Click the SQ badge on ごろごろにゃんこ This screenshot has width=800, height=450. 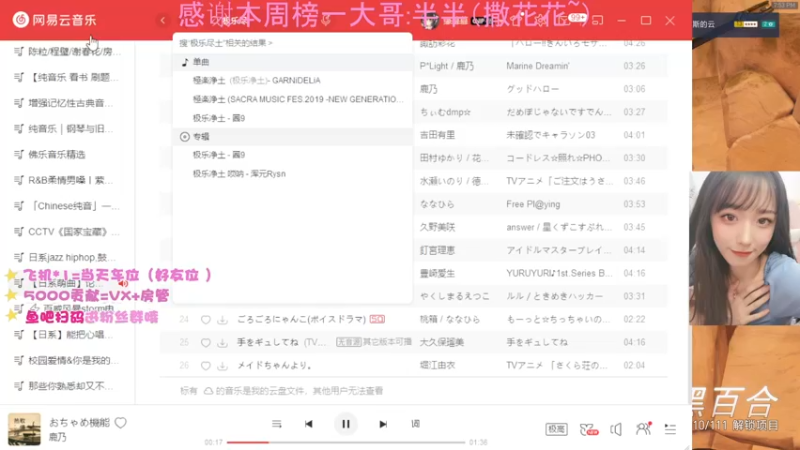(377, 319)
